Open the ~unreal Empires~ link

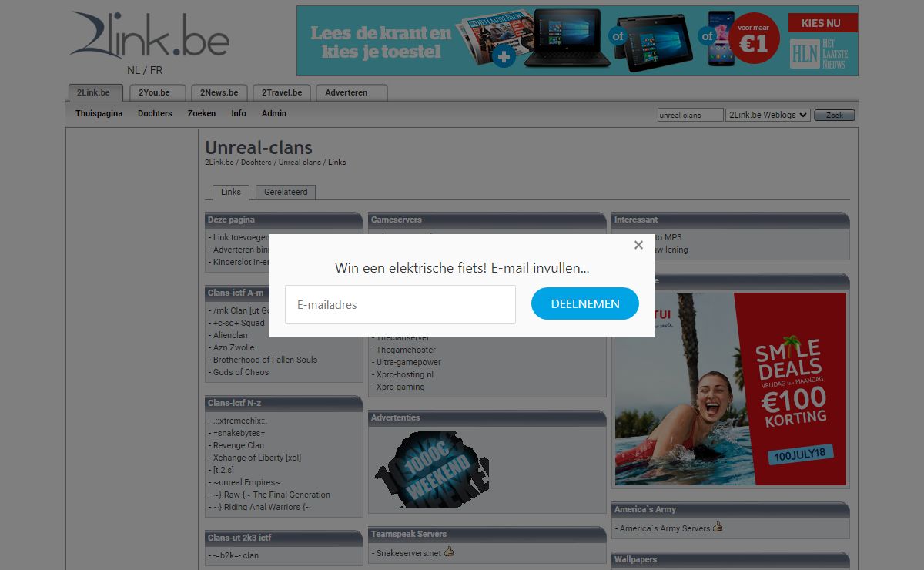[247, 482]
